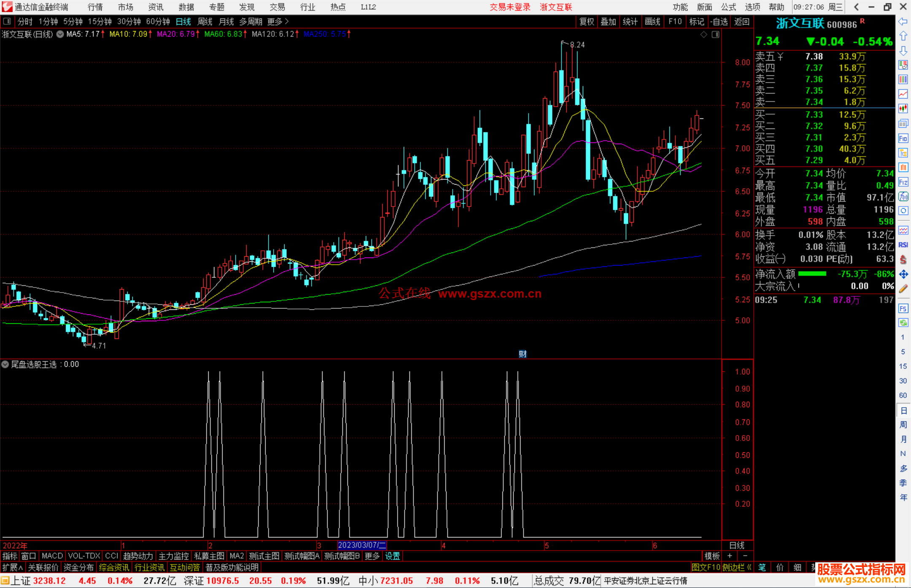
Task: Open the F10 company info sidebar icon
Action: pos(903,138)
